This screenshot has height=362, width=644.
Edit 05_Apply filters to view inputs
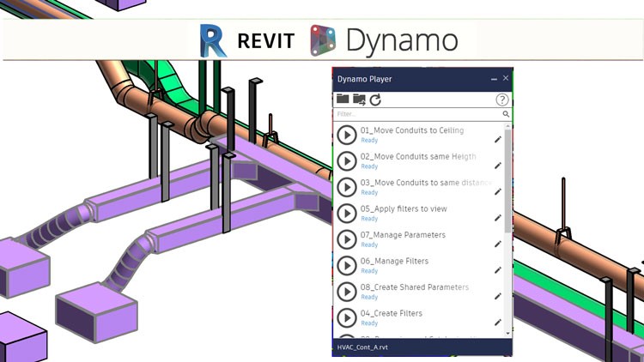(498, 218)
